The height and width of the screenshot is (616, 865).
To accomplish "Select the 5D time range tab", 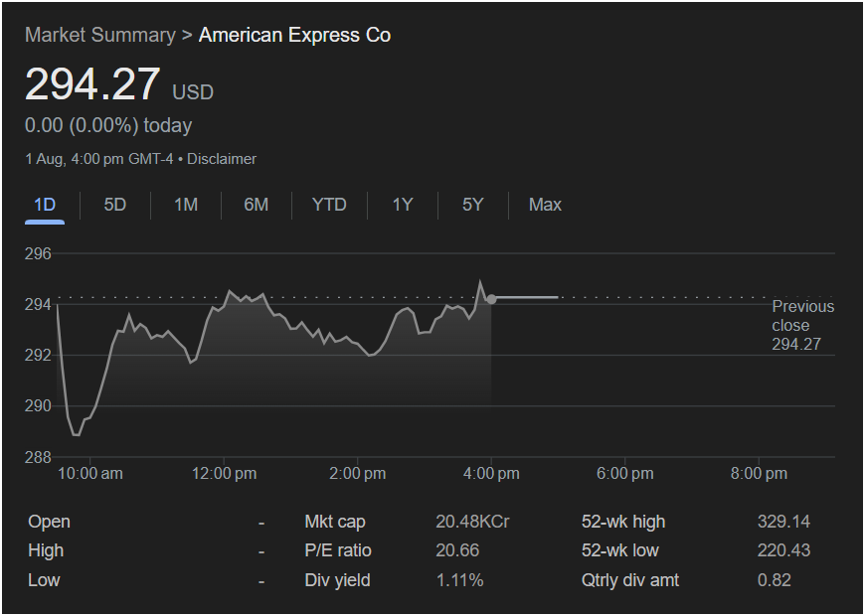I will click(x=115, y=205).
